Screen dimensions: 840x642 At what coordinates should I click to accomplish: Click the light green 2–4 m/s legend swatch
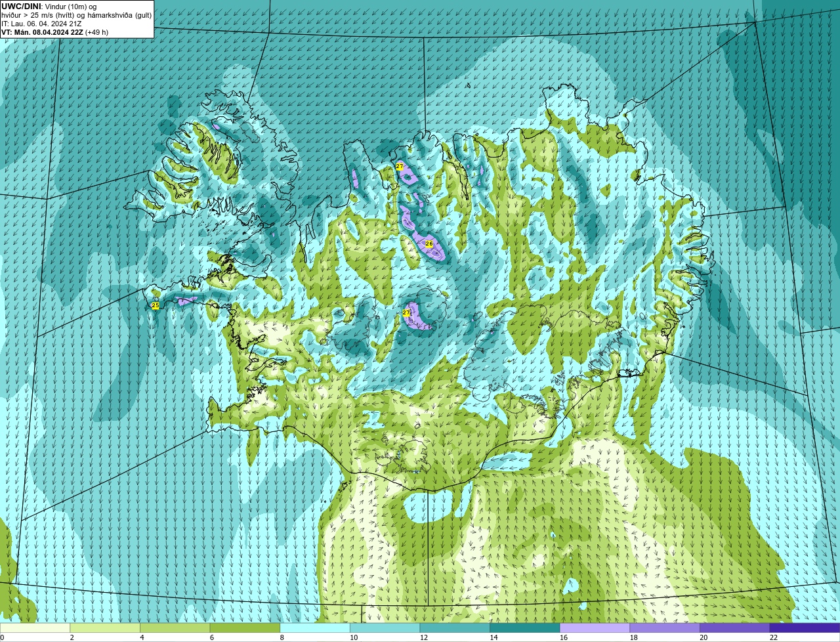point(105,628)
